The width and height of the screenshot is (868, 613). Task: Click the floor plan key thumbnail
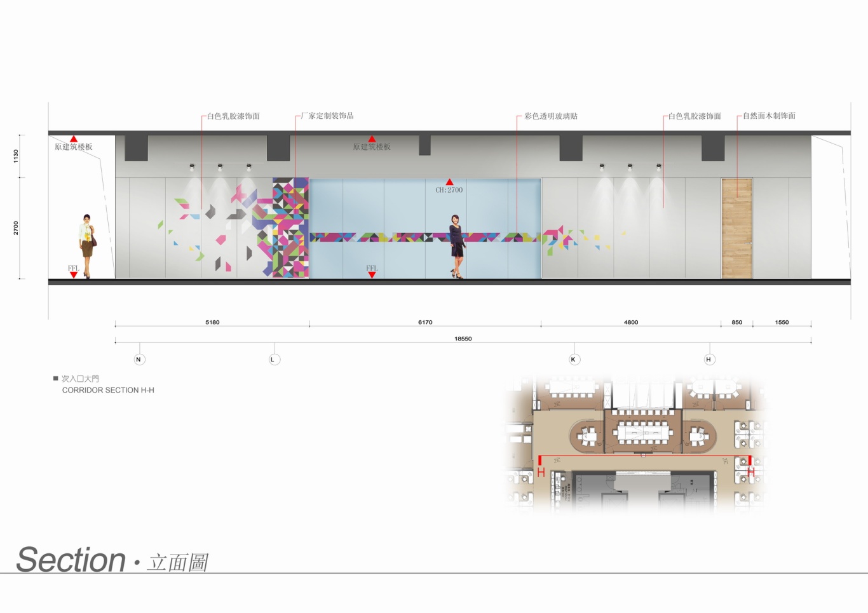click(637, 444)
